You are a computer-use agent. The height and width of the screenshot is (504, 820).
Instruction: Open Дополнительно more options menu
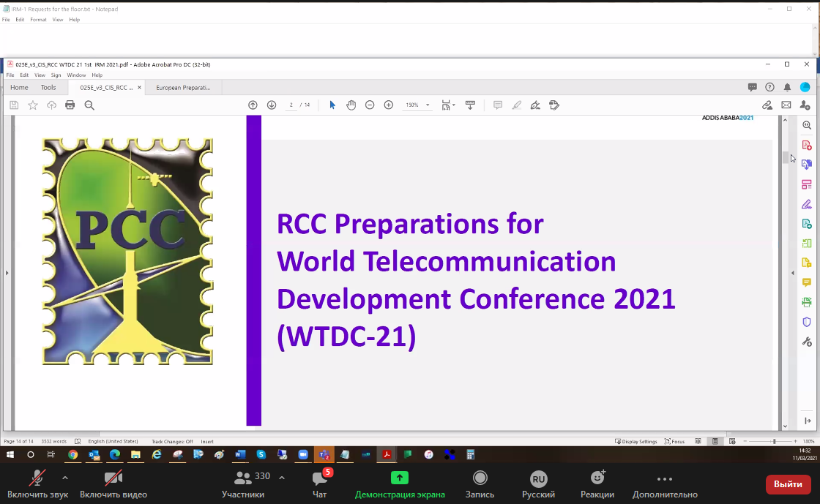coord(665,484)
